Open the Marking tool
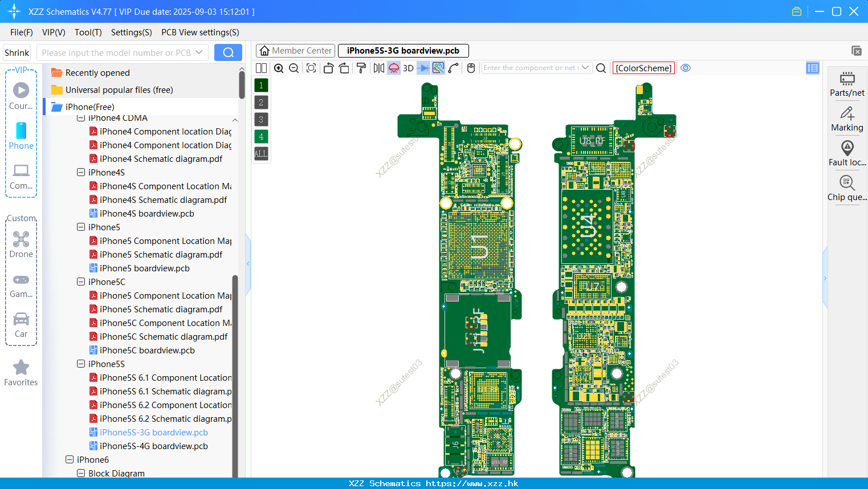 pos(847,119)
